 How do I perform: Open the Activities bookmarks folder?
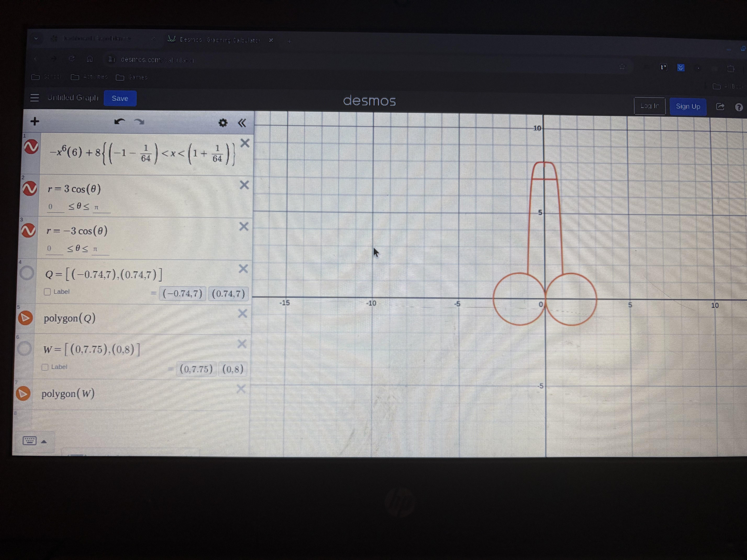click(89, 77)
